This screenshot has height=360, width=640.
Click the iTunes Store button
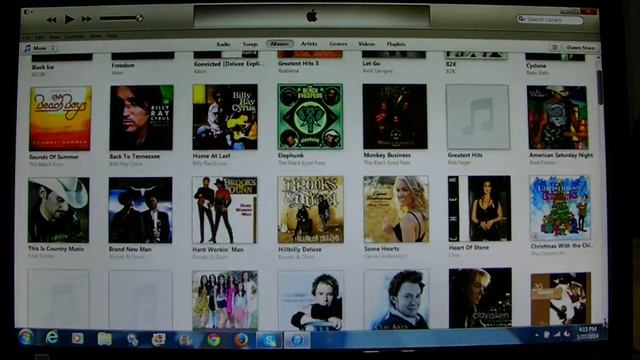coord(581,48)
